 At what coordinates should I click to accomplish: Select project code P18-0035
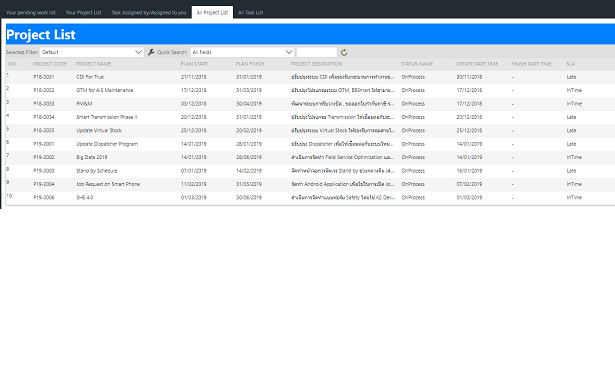point(44,131)
